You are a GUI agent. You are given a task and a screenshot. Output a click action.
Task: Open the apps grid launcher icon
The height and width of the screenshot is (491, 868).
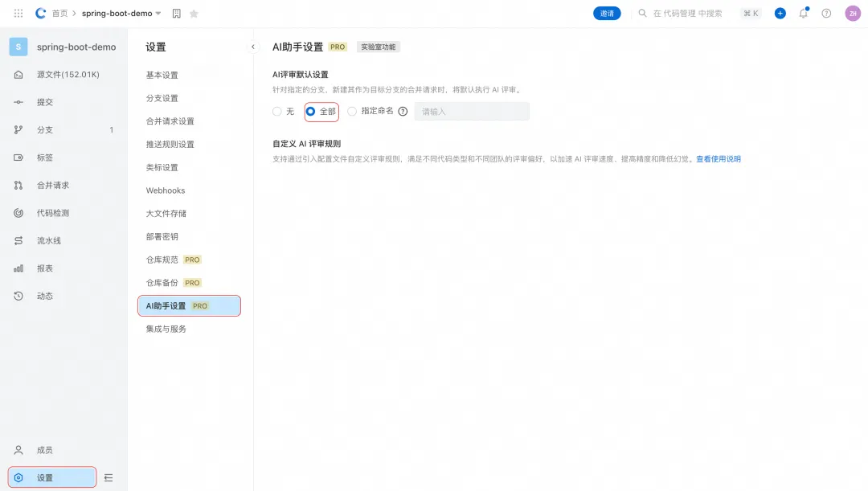pyautogui.click(x=18, y=14)
